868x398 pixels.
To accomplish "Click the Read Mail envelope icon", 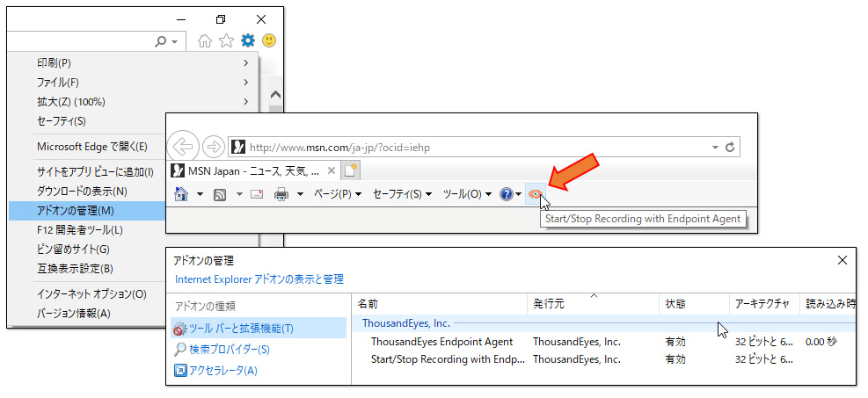I will click(x=257, y=194).
